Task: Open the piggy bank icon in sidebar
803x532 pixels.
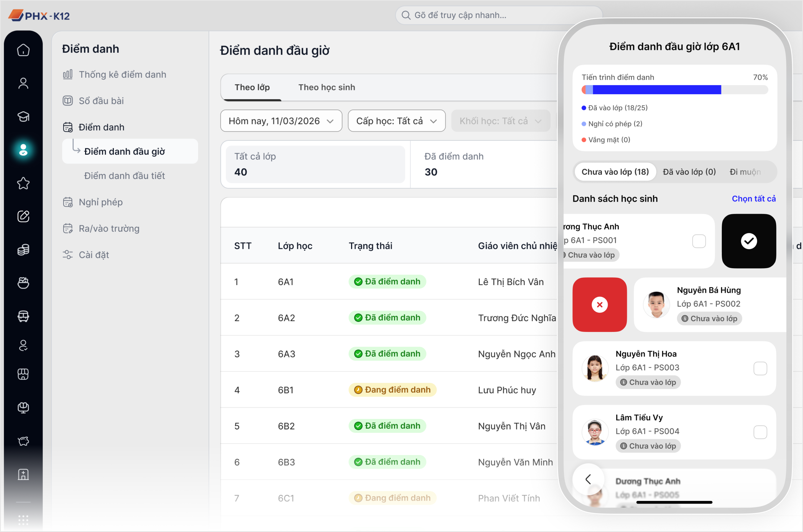Action: (23, 441)
